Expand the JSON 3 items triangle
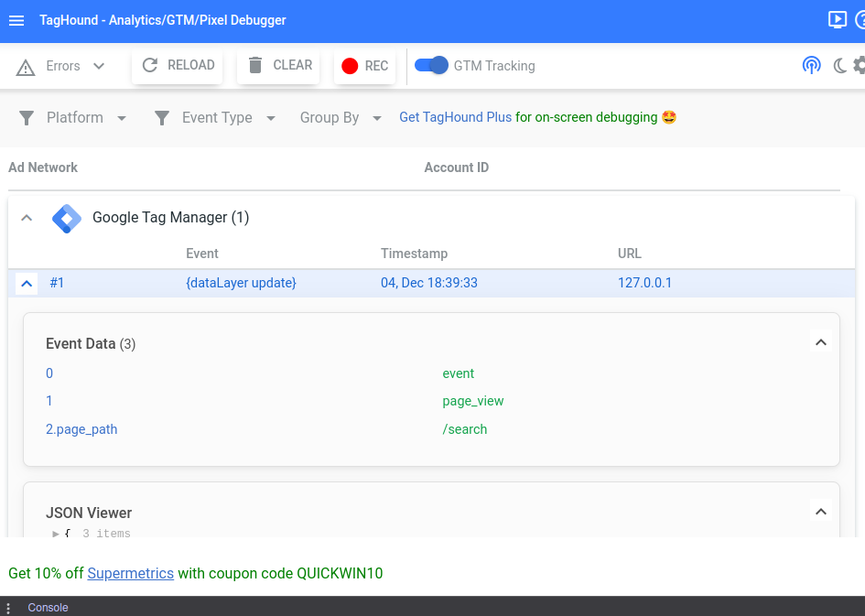The width and height of the screenshot is (865, 616). (56, 534)
